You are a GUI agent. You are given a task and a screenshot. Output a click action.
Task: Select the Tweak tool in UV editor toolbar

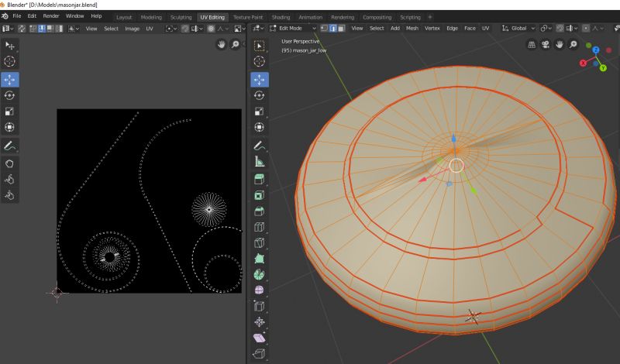click(x=9, y=46)
